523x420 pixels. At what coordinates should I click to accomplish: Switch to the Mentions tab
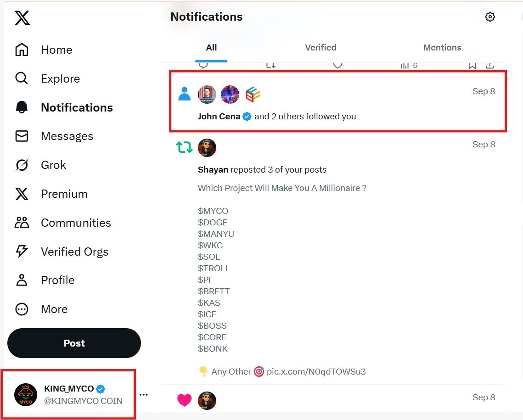coord(442,47)
